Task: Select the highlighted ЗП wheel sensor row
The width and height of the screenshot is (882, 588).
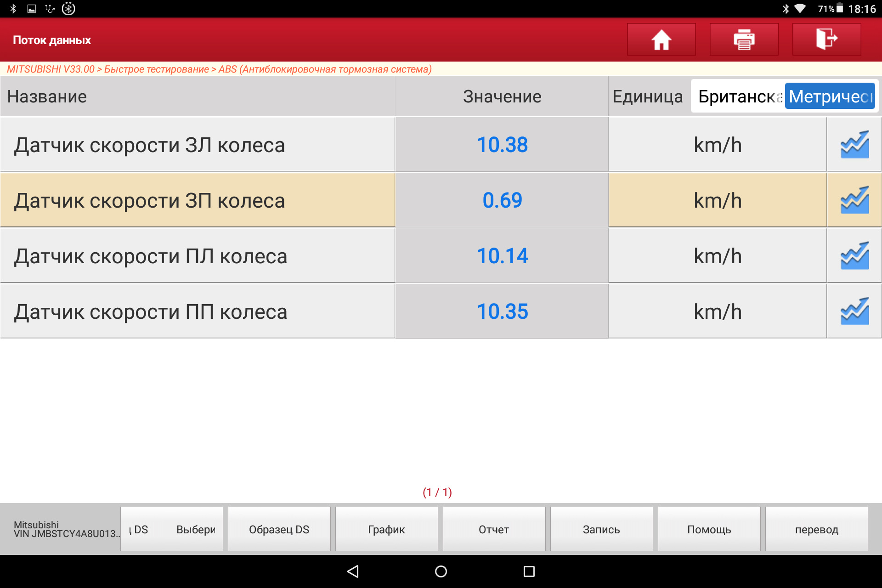Action: click(198, 200)
